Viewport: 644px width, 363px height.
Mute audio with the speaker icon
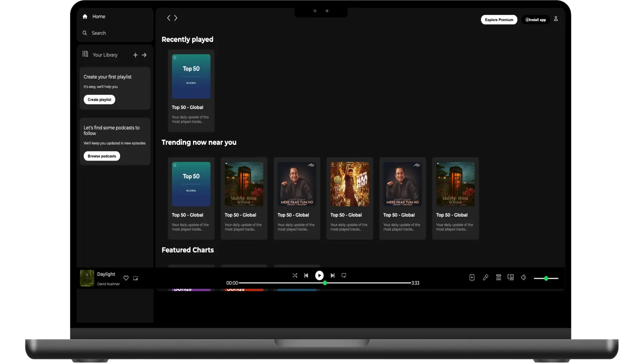coord(524,278)
